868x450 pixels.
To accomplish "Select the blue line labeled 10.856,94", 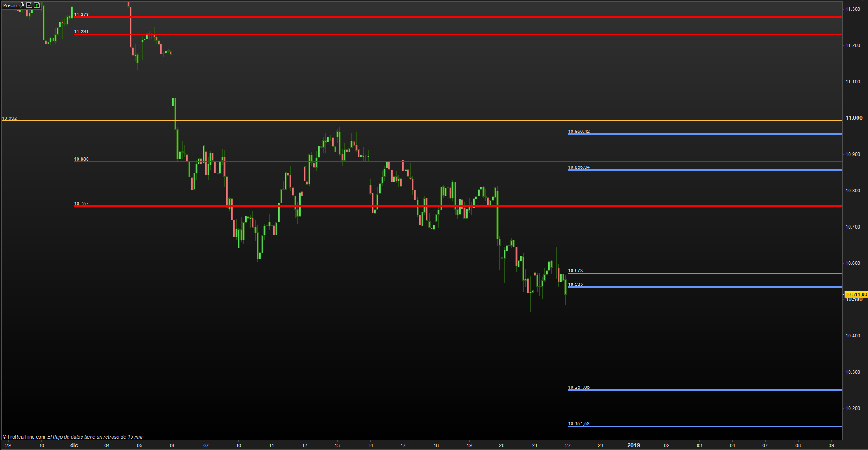I will pos(703,170).
